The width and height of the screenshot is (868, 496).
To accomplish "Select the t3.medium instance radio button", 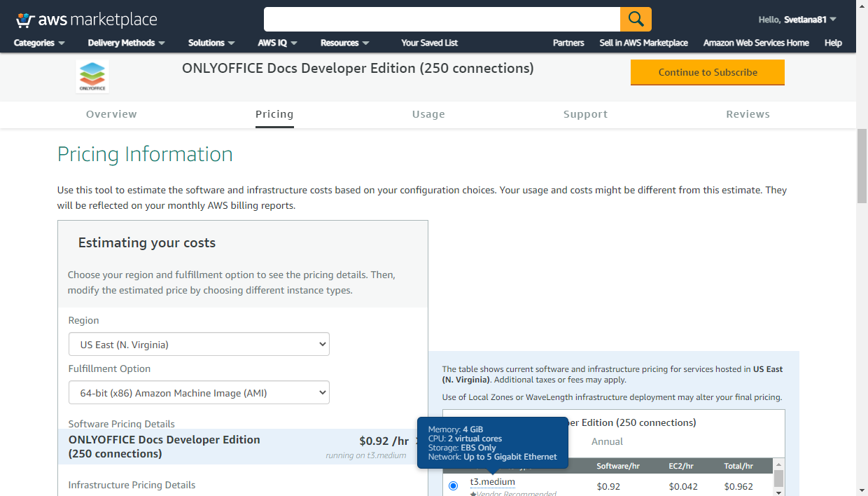I will (453, 485).
